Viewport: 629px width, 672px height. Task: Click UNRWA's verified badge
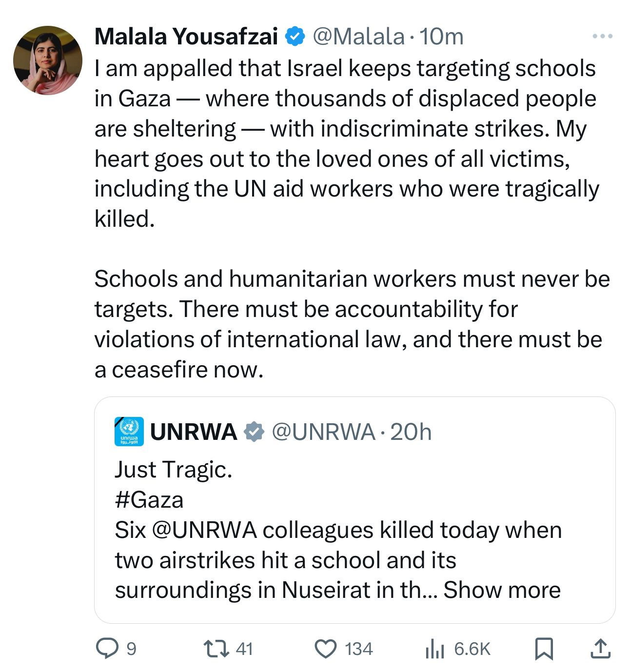click(254, 432)
